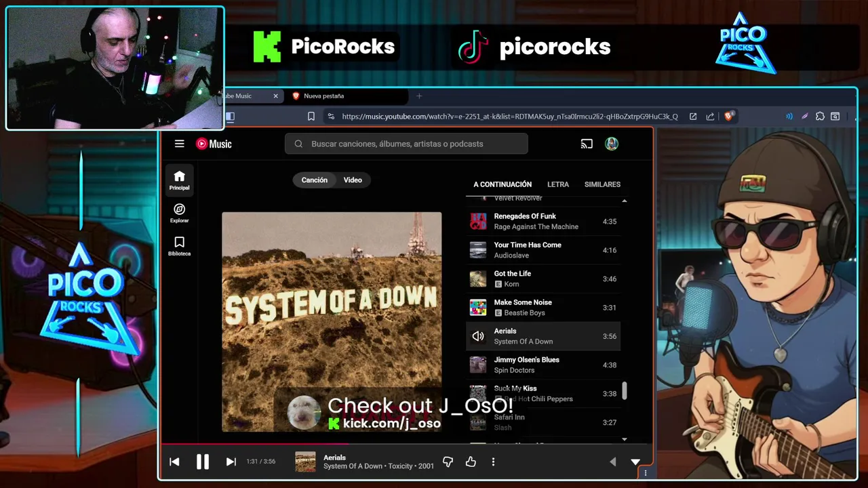The width and height of the screenshot is (868, 488).
Task: Open the YouTube Music hamburger menu
Action: [179, 144]
